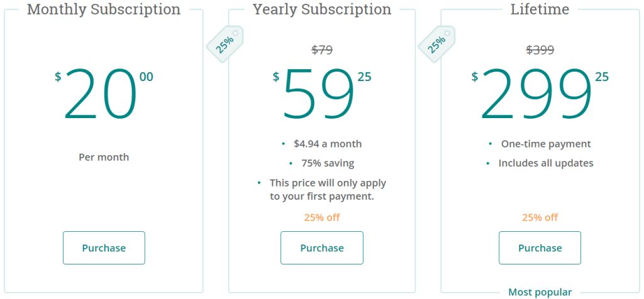
Task: Purchase the Lifetime plan
Action: tap(540, 247)
